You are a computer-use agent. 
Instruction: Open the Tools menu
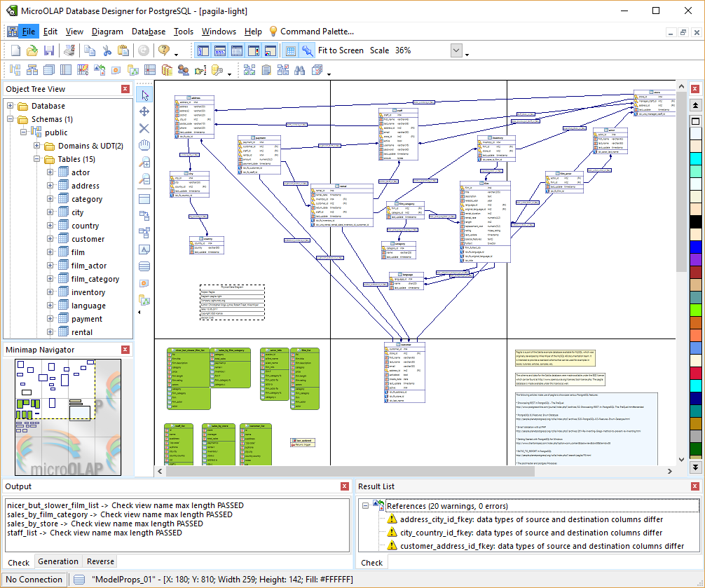pyautogui.click(x=184, y=32)
